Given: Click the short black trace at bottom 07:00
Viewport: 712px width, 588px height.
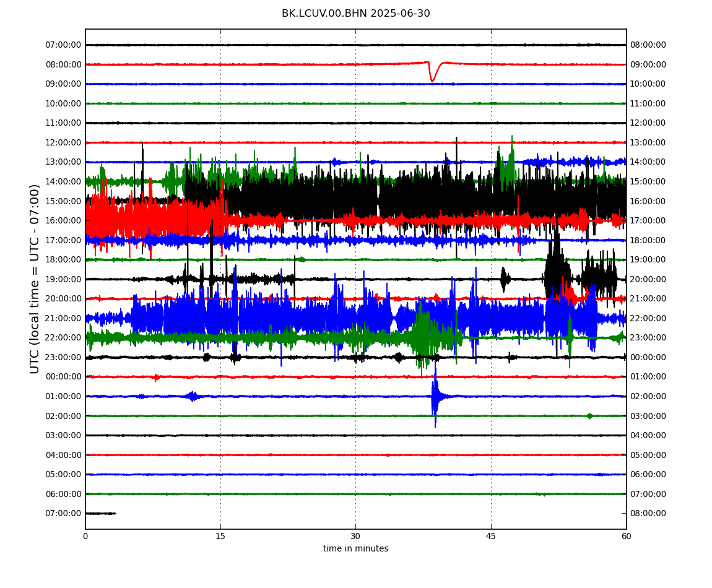Looking at the screenshot, I should [x=101, y=514].
